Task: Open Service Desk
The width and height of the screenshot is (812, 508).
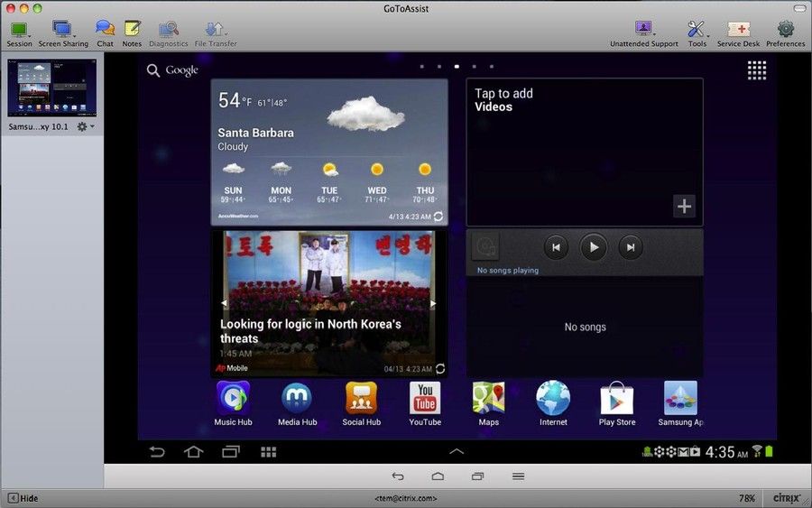Action: tap(738, 34)
